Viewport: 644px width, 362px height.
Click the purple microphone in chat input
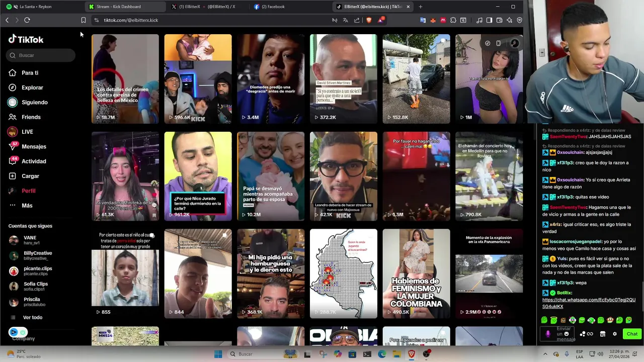548,334
